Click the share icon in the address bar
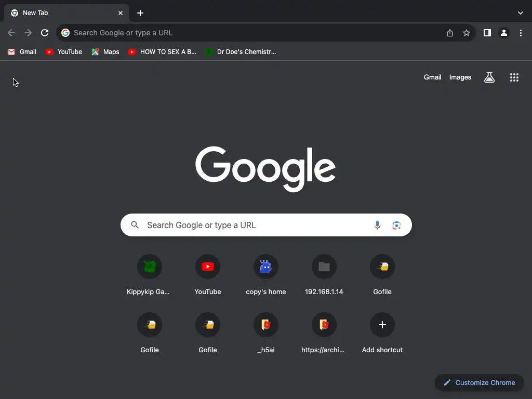 pos(450,33)
